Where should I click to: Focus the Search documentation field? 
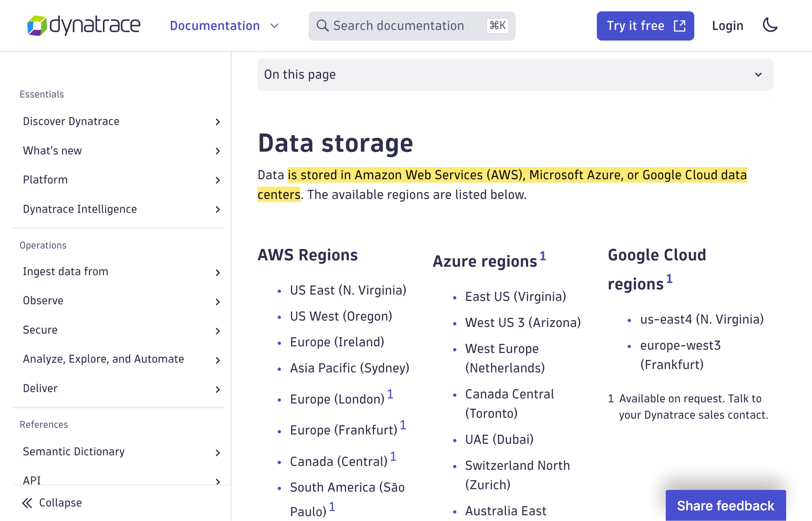[412, 26]
